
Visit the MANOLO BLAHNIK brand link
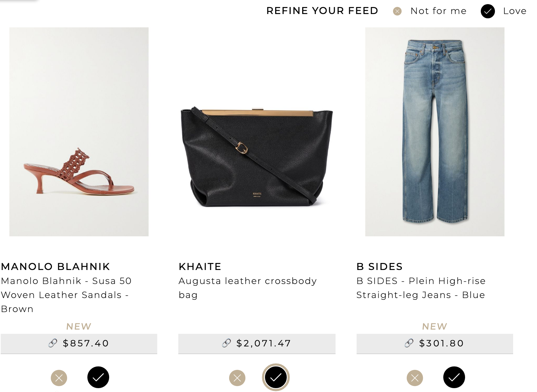[x=55, y=266]
